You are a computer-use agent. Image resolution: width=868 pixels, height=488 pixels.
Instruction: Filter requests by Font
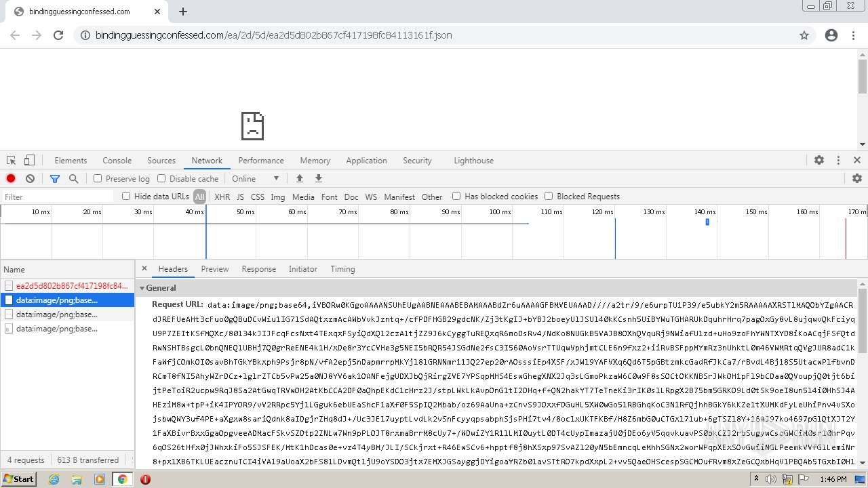click(x=330, y=197)
